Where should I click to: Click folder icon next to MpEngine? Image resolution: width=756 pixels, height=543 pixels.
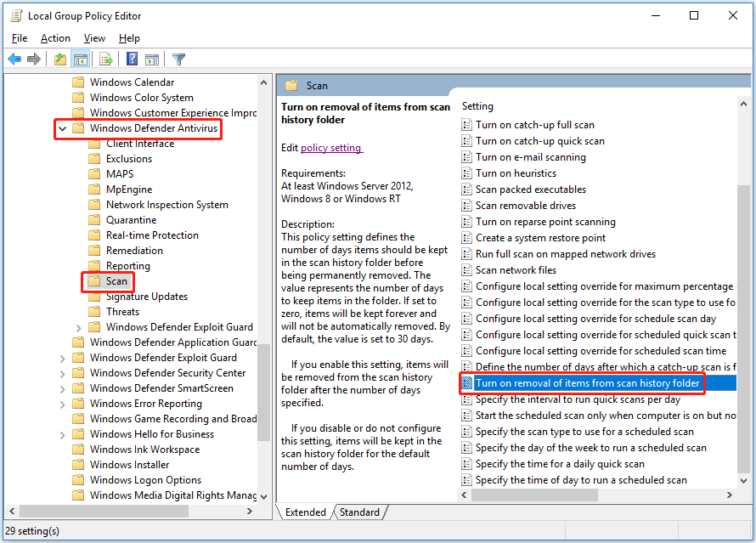94,189
